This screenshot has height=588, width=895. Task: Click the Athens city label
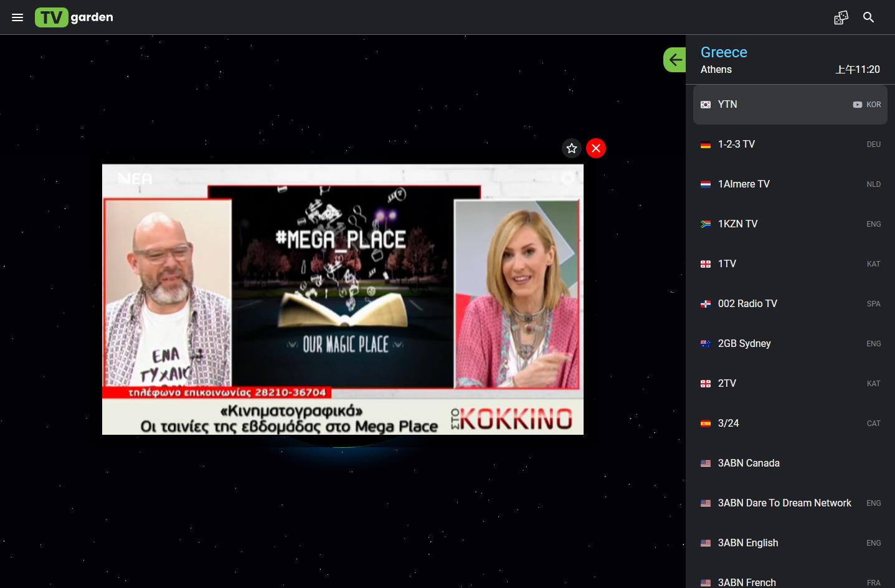pos(716,70)
